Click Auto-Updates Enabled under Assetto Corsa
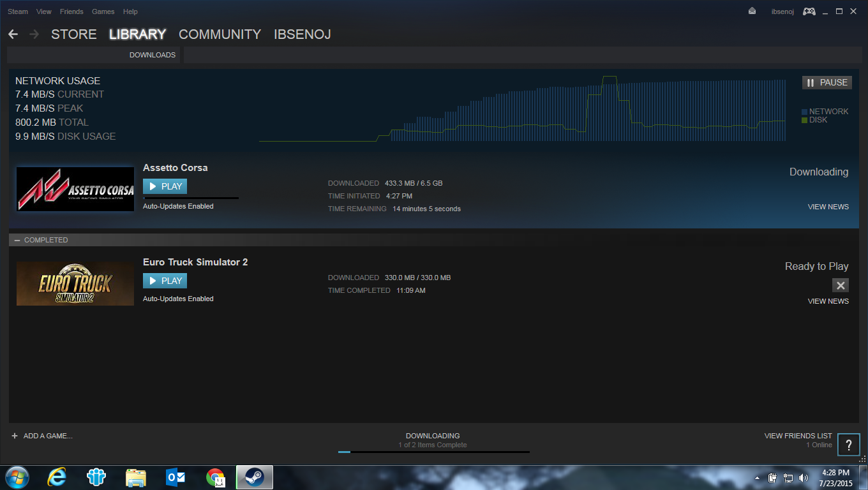This screenshot has height=490, width=868. coord(178,207)
